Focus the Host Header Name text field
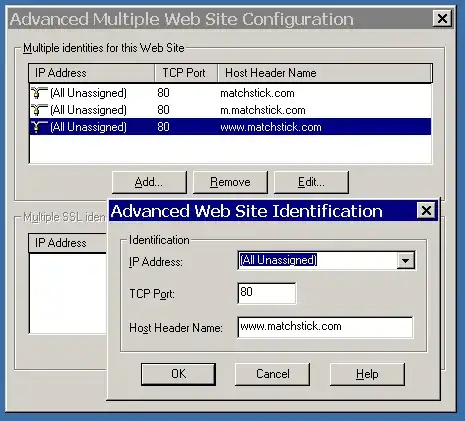465x421 pixels. tap(325, 327)
